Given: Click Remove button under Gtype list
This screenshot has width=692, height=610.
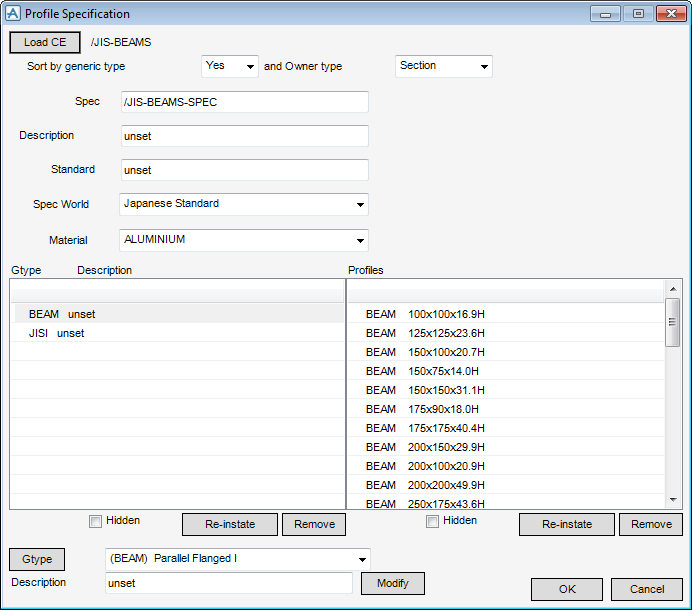Looking at the screenshot, I should pyautogui.click(x=314, y=524).
